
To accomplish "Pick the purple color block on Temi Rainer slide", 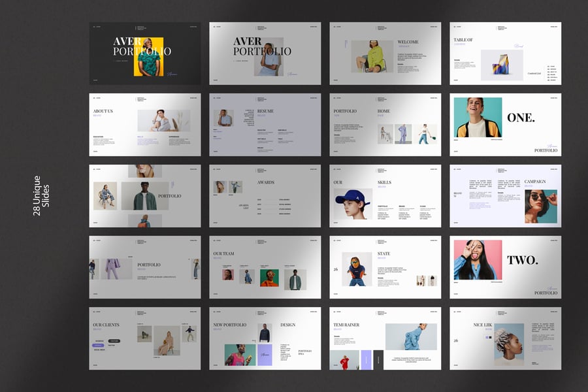I will [x=367, y=359].
